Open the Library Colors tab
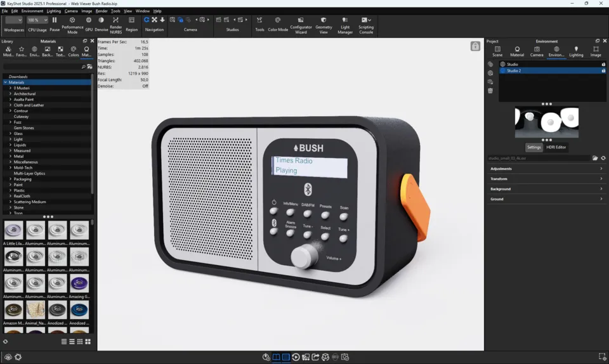The height and width of the screenshot is (364, 609). coord(74,51)
